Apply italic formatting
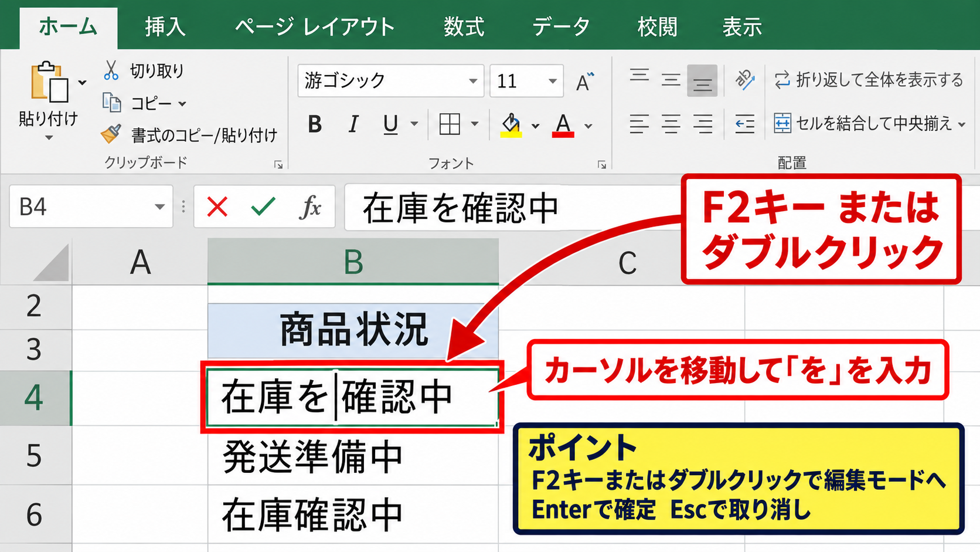 (353, 124)
